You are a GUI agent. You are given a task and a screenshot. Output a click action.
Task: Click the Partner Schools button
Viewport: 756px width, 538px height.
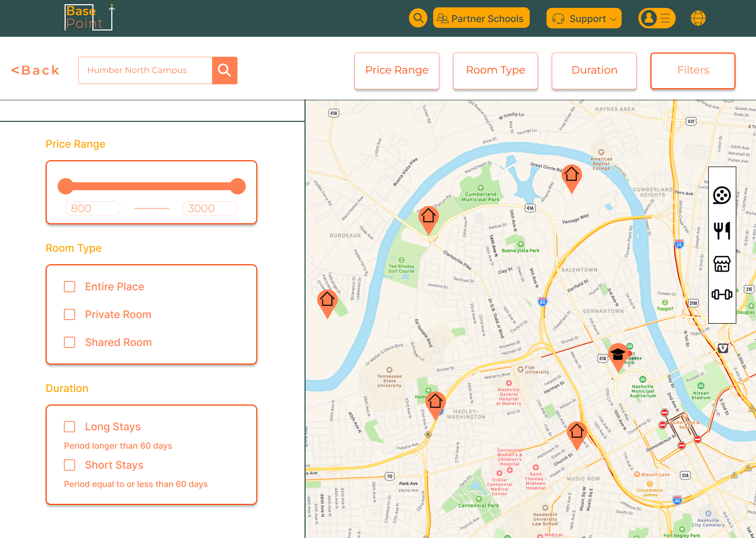[481, 17]
